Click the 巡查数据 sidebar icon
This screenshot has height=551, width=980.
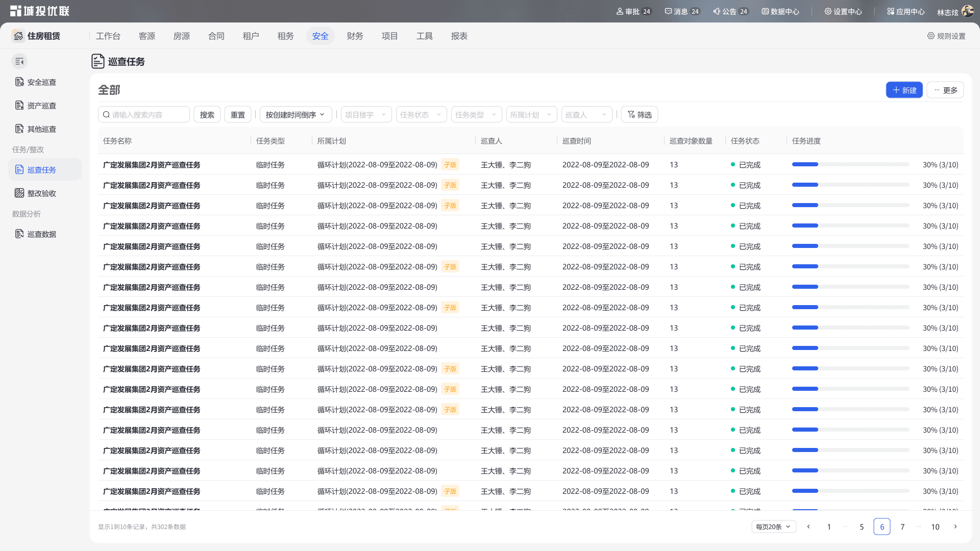coord(19,234)
